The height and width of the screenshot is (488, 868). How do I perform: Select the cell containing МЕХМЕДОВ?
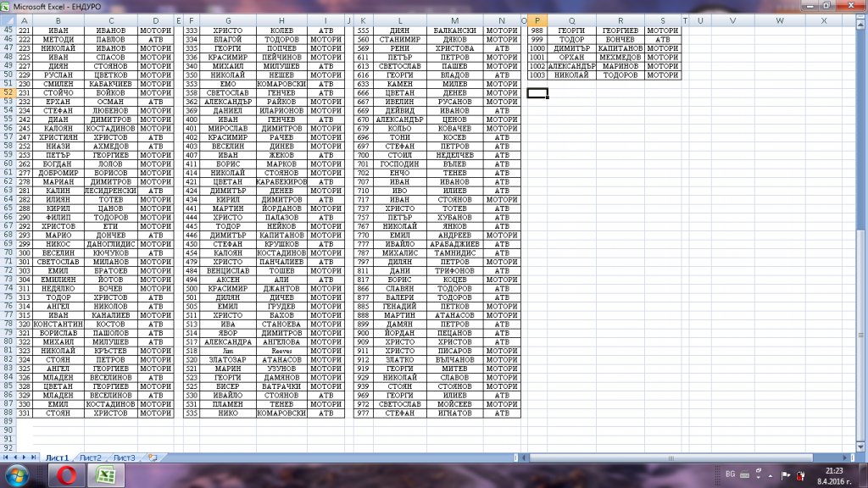pyautogui.click(x=620, y=57)
